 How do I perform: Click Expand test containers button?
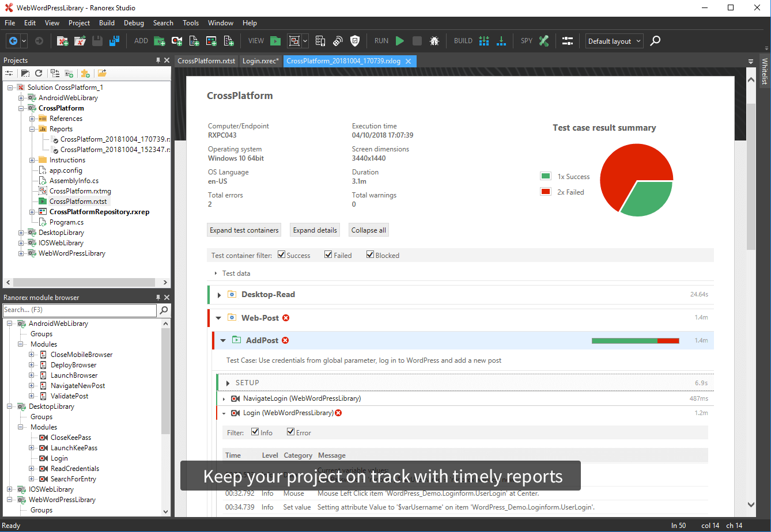click(x=244, y=230)
